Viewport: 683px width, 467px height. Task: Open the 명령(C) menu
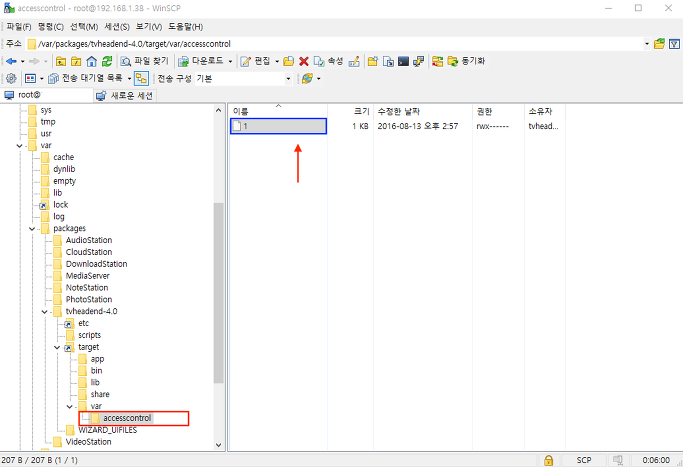pyautogui.click(x=51, y=27)
